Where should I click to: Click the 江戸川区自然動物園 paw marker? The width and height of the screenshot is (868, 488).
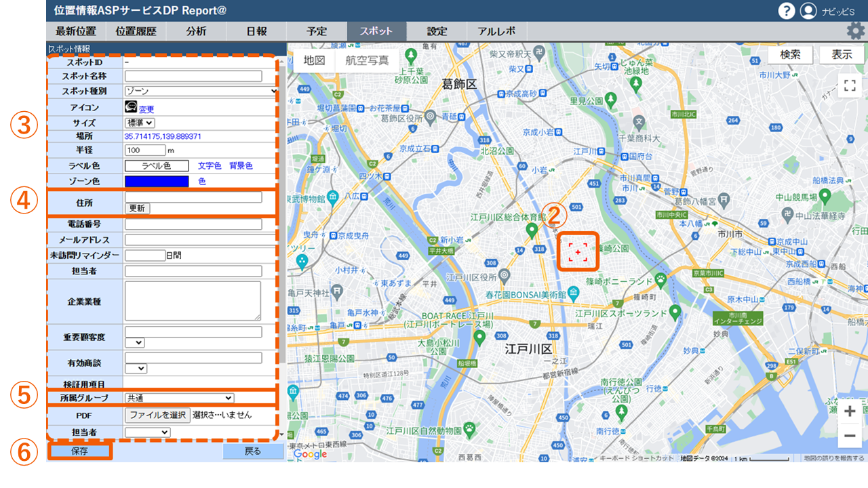pyautogui.click(x=469, y=428)
